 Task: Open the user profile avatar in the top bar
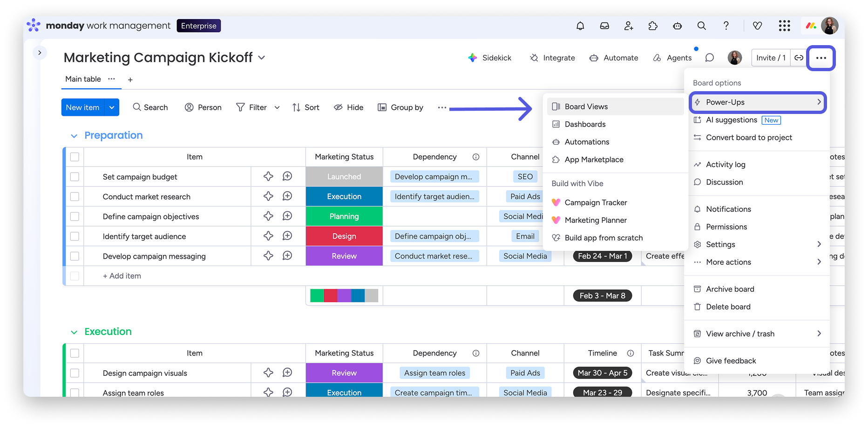830,26
